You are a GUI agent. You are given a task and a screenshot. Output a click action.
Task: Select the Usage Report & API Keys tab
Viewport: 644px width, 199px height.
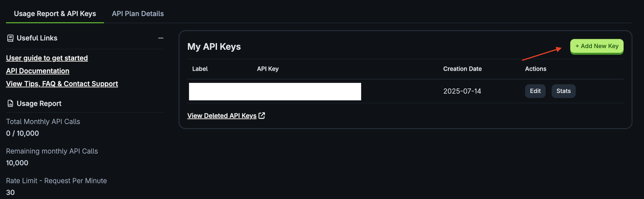(55, 14)
